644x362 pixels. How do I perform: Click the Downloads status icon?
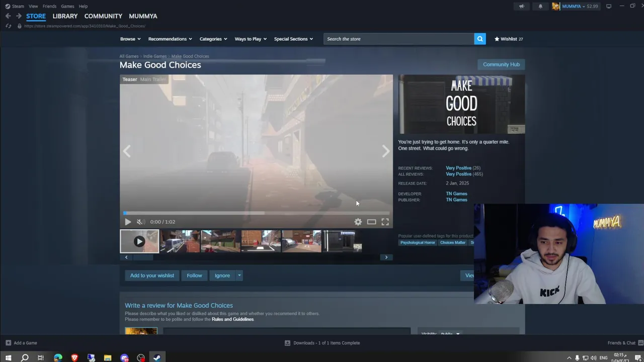coord(287,343)
